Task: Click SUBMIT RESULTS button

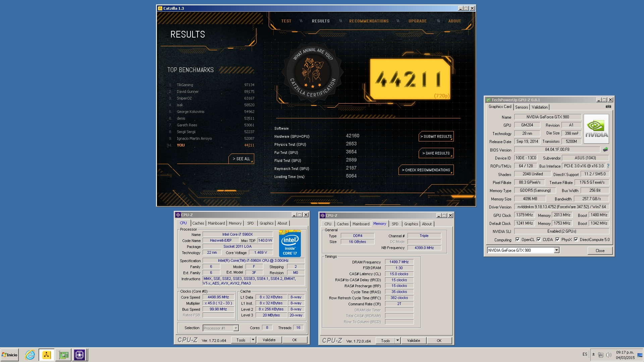Action: [436, 136]
